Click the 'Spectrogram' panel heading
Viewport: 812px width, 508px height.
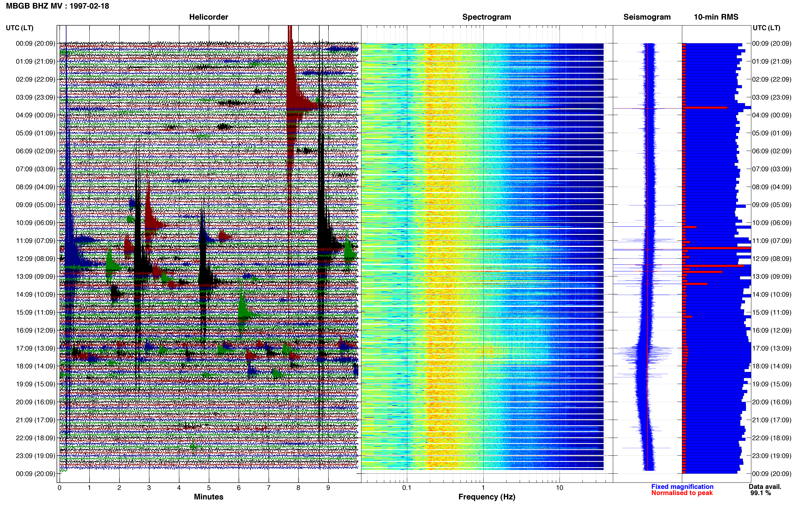pyautogui.click(x=487, y=17)
